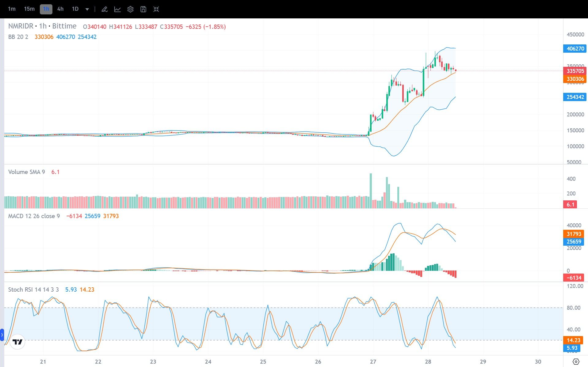Select the 1h timeframe
Screen dimensions: 588x367
tap(46, 9)
